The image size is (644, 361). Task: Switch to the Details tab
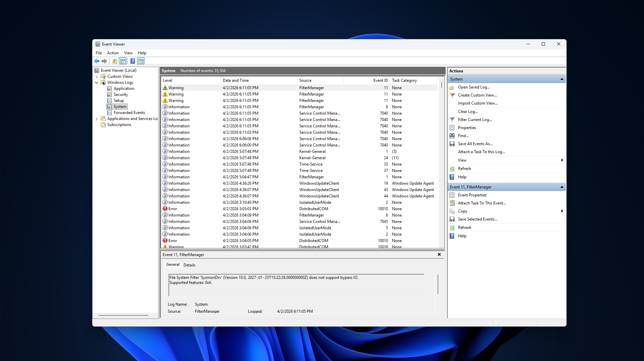click(x=189, y=265)
